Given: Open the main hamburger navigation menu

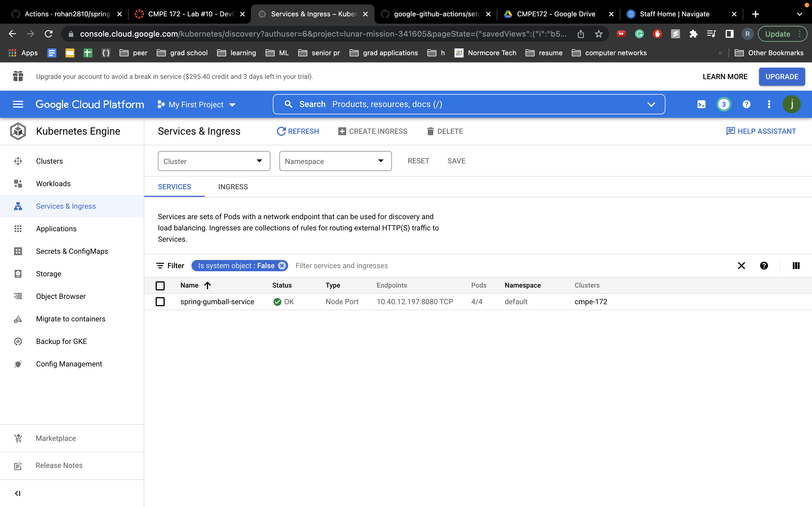Looking at the screenshot, I should pos(18,104).
